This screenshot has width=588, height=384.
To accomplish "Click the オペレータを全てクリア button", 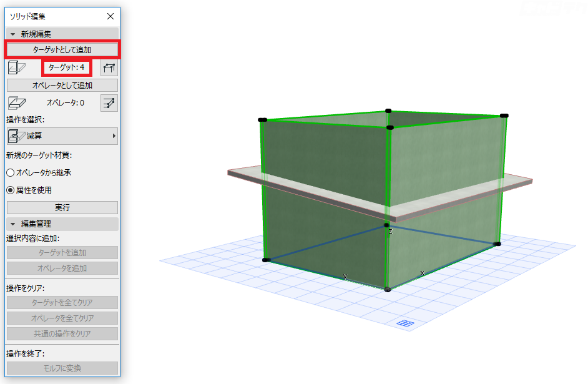I will (62, 318).
